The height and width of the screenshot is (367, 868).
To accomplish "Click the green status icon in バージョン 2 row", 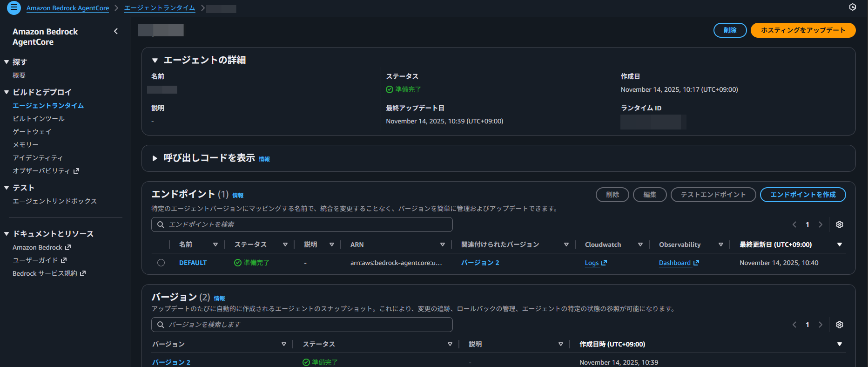I will click(306, 362).
